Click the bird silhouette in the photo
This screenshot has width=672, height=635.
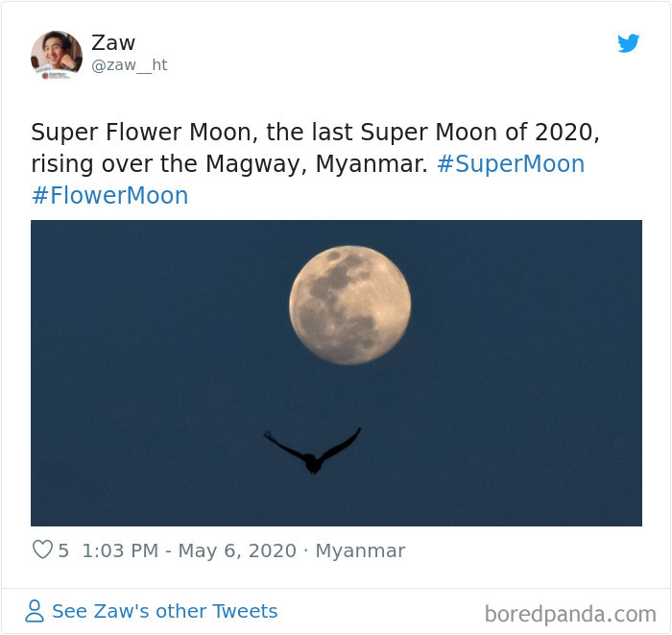coord(312,452)
